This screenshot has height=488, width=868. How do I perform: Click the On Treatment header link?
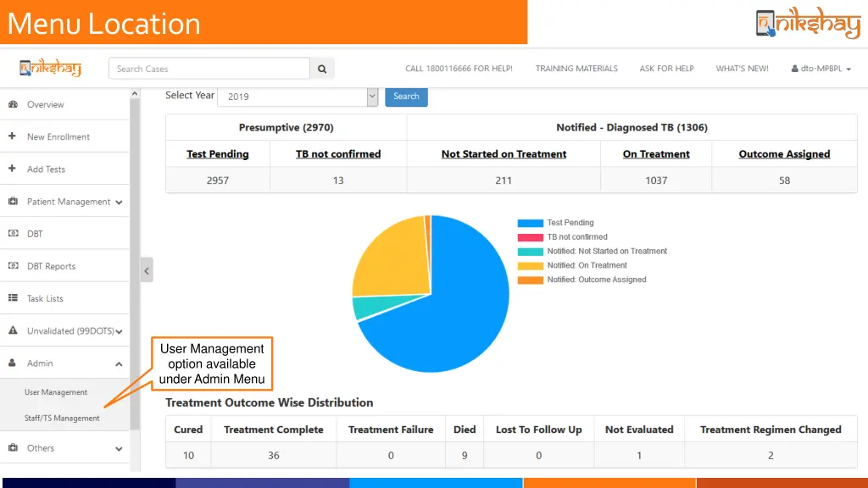(656, 154)
